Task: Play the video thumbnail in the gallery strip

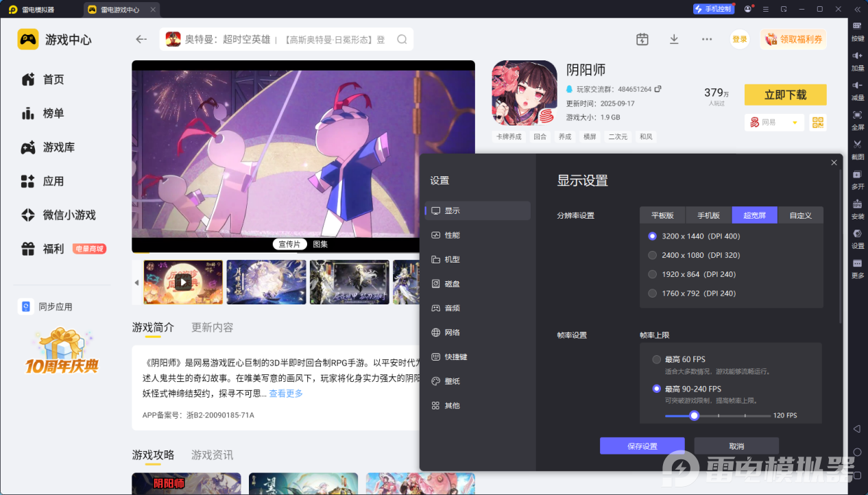Action: (x=183, y=282)
